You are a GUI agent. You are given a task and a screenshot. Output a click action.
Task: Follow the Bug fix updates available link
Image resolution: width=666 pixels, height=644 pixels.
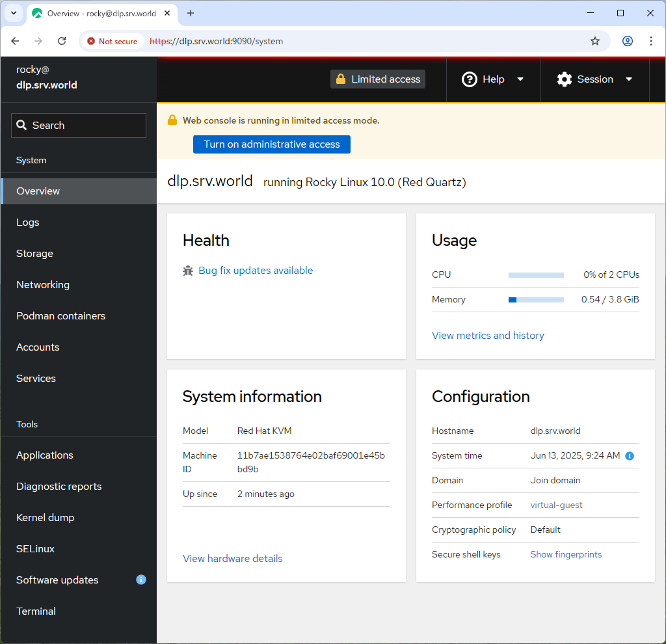pyautogui.click(x=256, y=270)
